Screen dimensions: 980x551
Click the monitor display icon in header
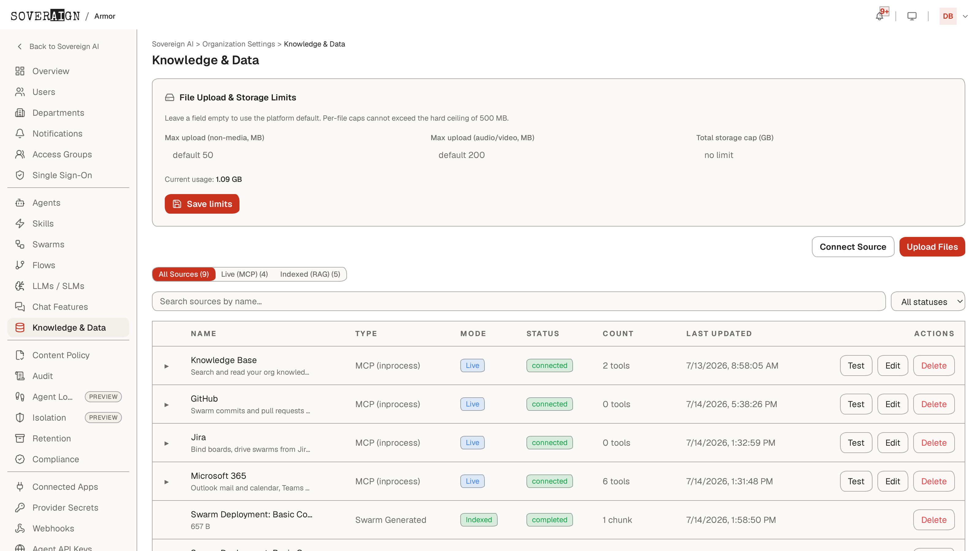(x=911, y=16)
